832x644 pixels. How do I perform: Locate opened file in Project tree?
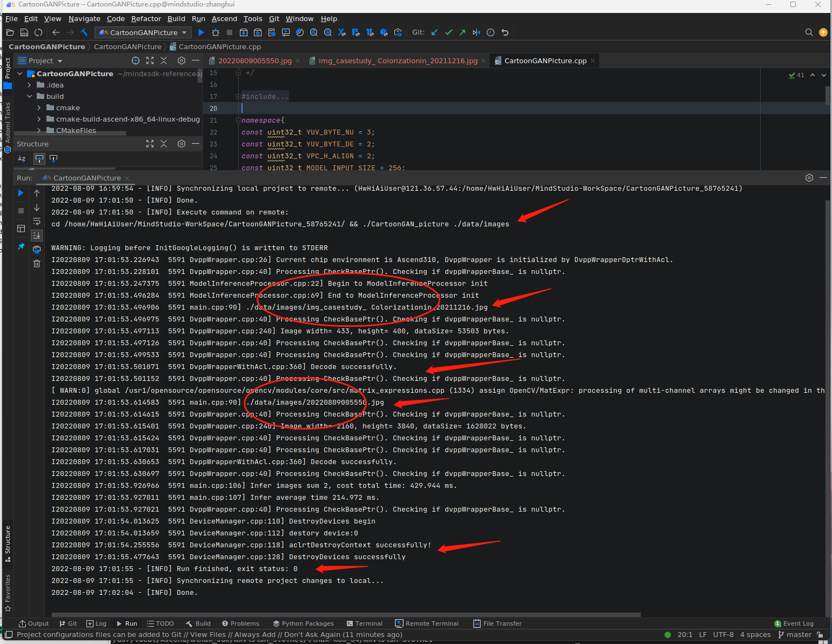[136, 61]
